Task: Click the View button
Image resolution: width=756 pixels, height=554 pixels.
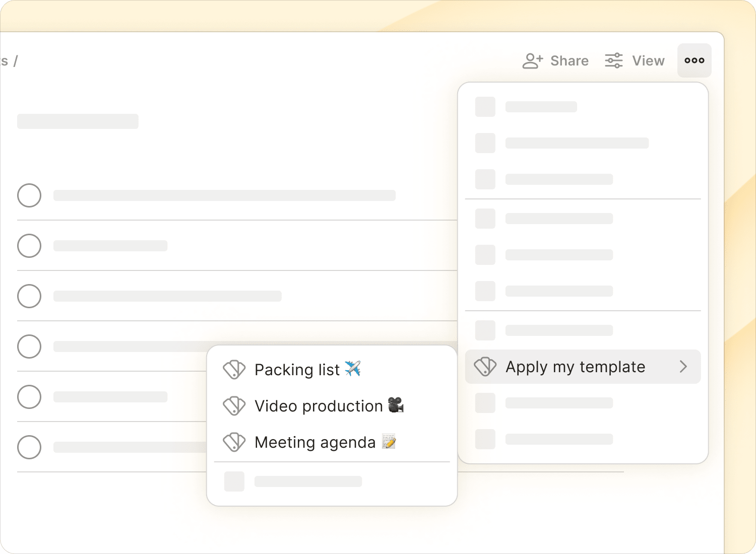Action: (x=635, y=61)
